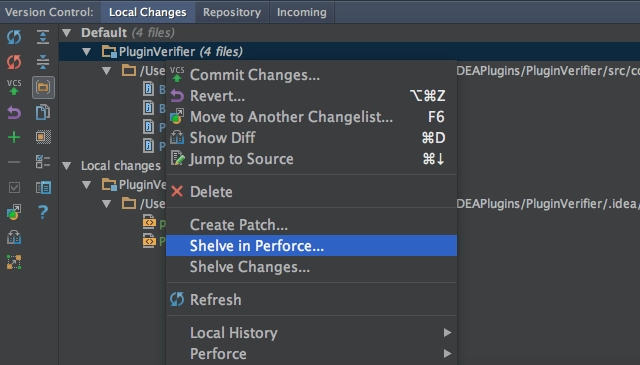Click the Show Diff icon in the left toolbar
The image size is (640, 365).
pyautogui.click(x=14, y=237)
